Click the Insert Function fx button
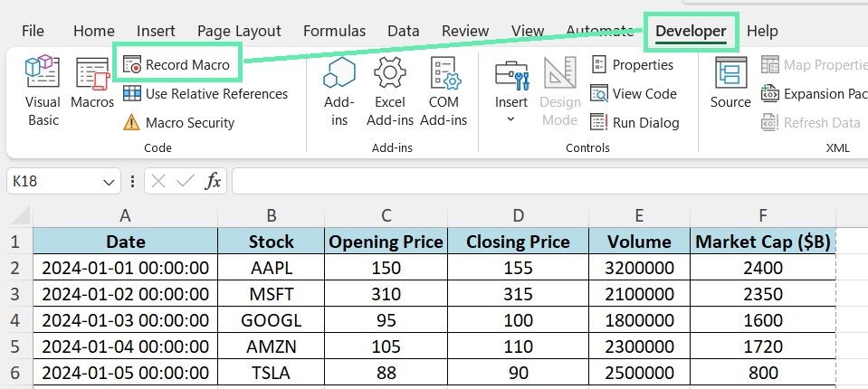Screen dimensions: 868x389 tap(213, 181)
